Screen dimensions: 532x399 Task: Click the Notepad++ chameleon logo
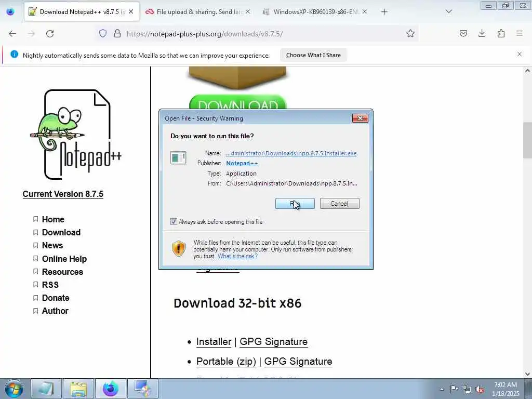coord(77,135)
